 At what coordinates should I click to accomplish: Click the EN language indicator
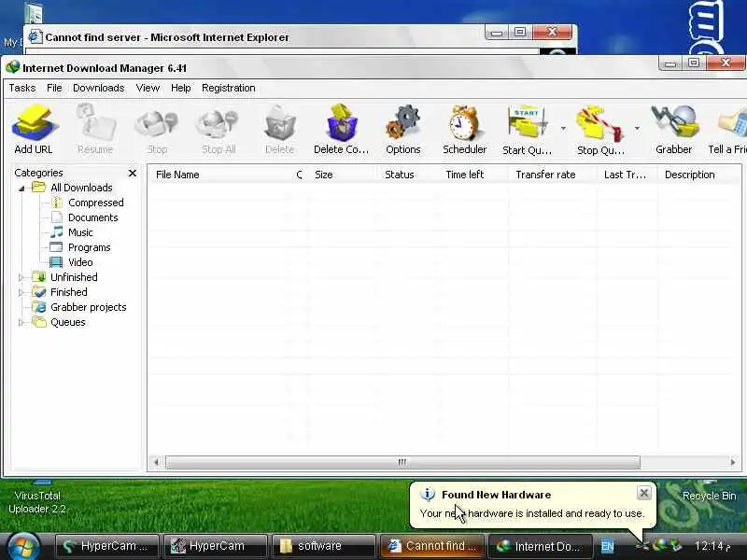pos(607,546)
